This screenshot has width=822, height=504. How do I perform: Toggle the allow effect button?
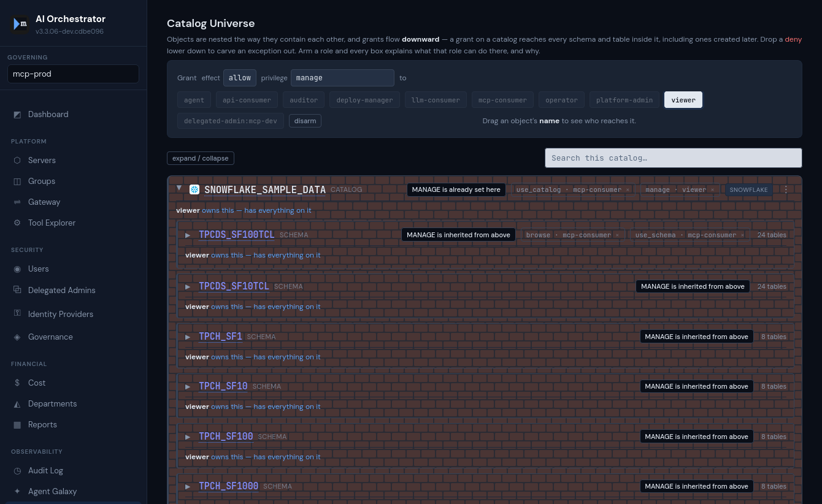[240, 78]
